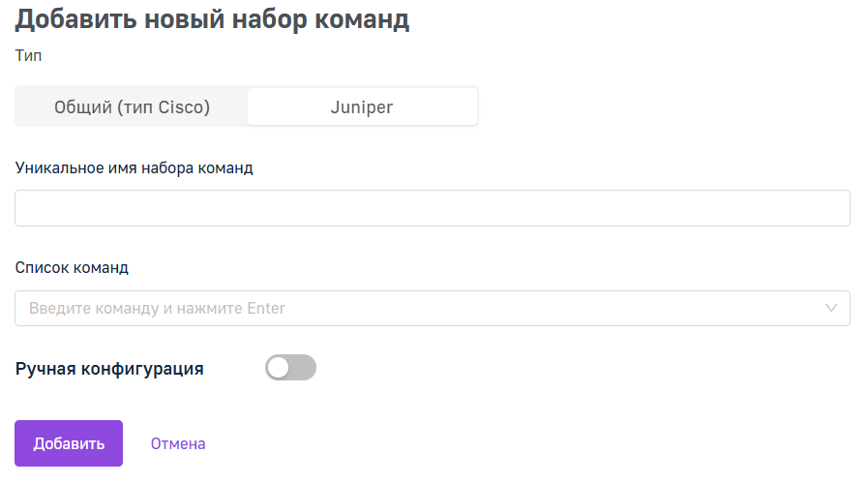The width and height of the screenshot is (868, 484).
Task: Click the word "Cisco" in the type selector
Action: click(x=184, y=106)
